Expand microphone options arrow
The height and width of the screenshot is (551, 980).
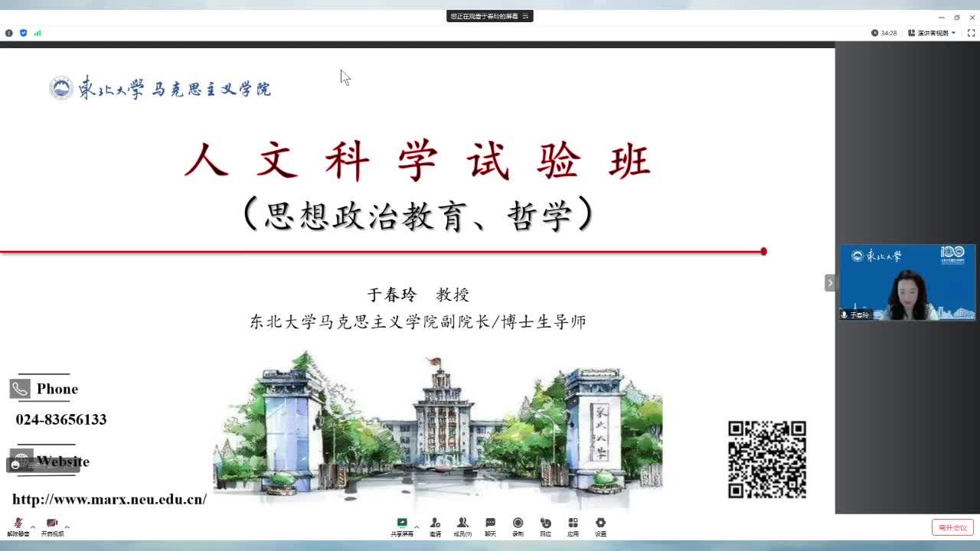pyautogui.click(x=33, y=527)
